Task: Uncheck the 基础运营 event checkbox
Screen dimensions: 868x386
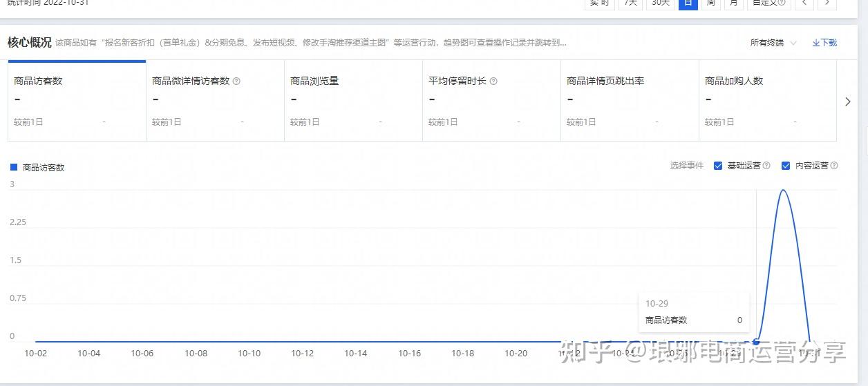Action: (718, 166)
